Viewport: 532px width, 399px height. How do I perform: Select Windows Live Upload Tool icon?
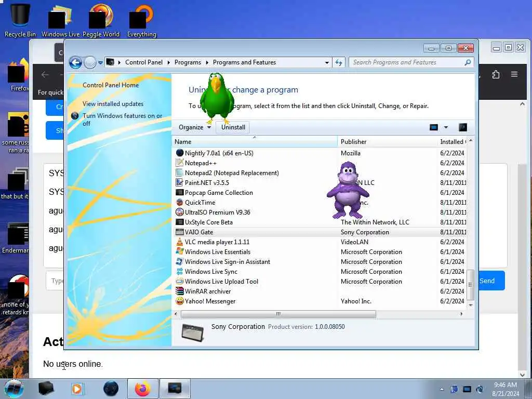click(x=179, y=281)
